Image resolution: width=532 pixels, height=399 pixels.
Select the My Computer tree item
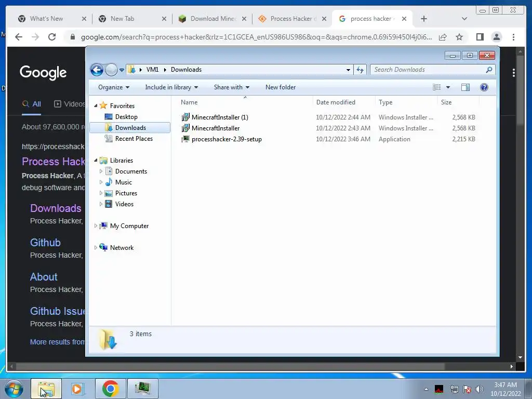(x=129, y=226)
